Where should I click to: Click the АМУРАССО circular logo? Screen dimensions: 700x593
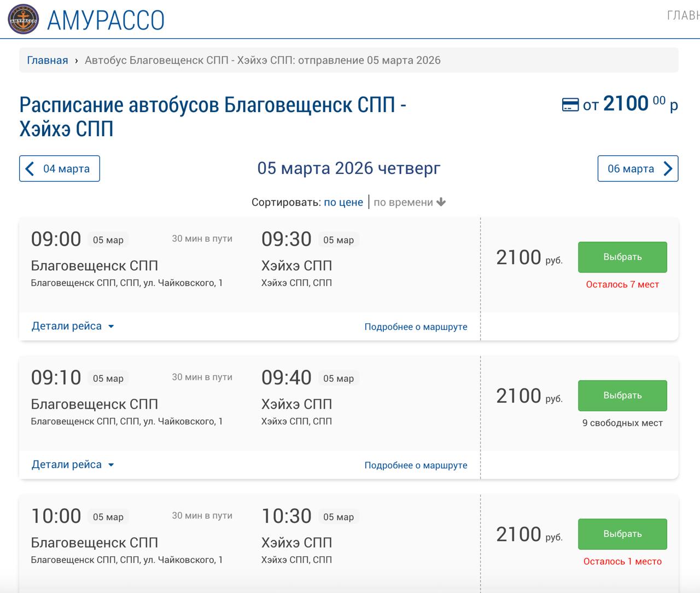(22, 20)
